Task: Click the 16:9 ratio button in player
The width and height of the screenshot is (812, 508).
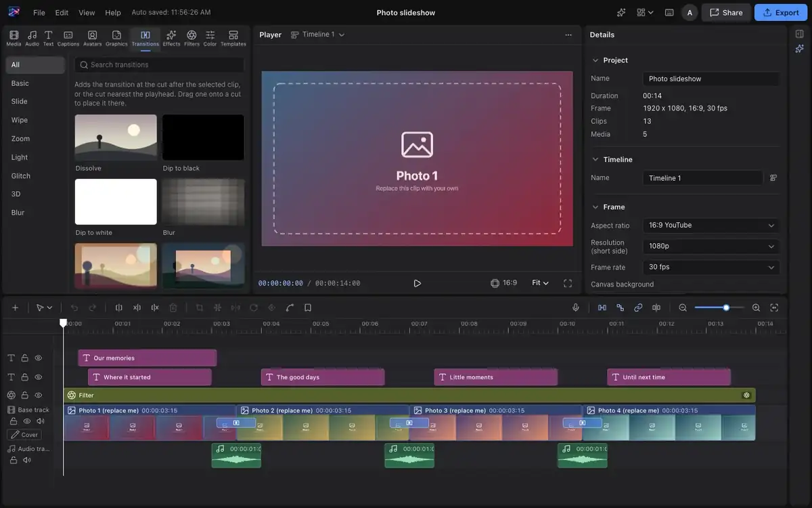Action: [x=503, y=283]
